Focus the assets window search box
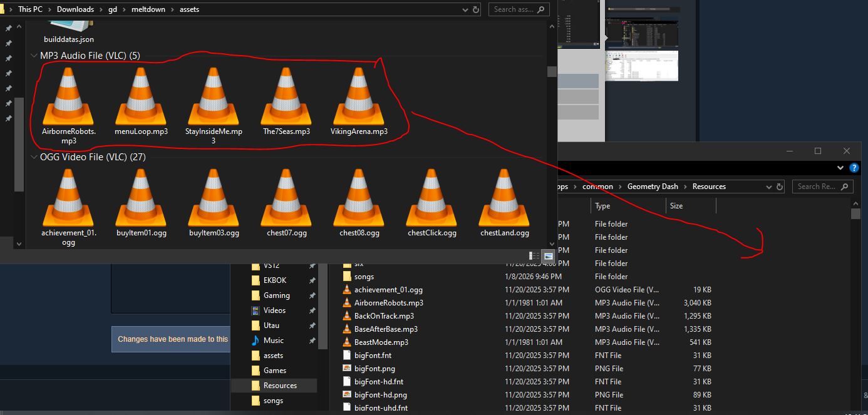Image resolution: width=868 pixels, height=415 pixels. point(519,9)
